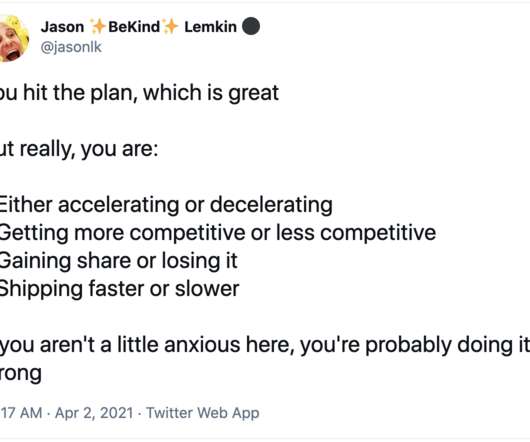
Task: Click the text 'really, you are:'
Action: 89,149
